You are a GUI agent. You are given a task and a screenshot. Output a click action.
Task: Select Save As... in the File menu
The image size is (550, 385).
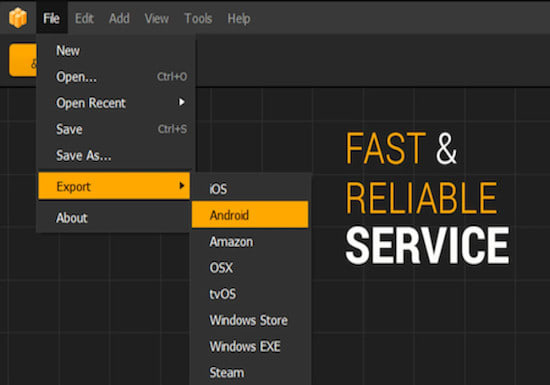(115, 155)
